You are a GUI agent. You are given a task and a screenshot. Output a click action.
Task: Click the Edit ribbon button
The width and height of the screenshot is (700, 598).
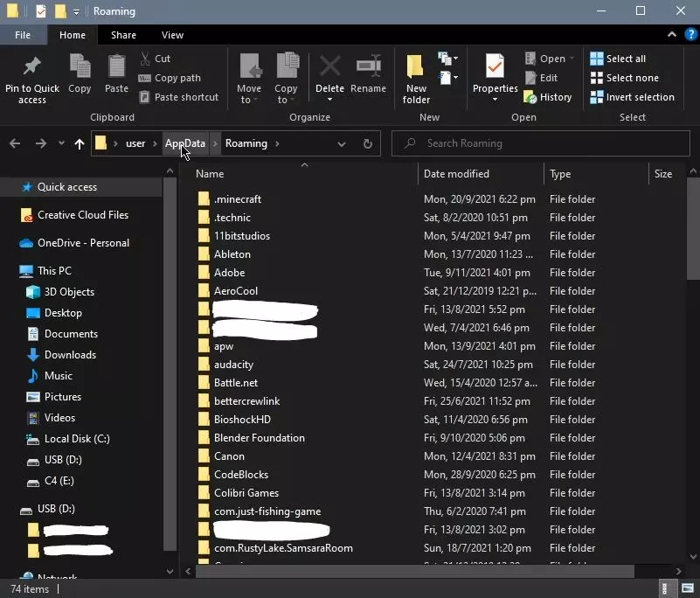541,78
